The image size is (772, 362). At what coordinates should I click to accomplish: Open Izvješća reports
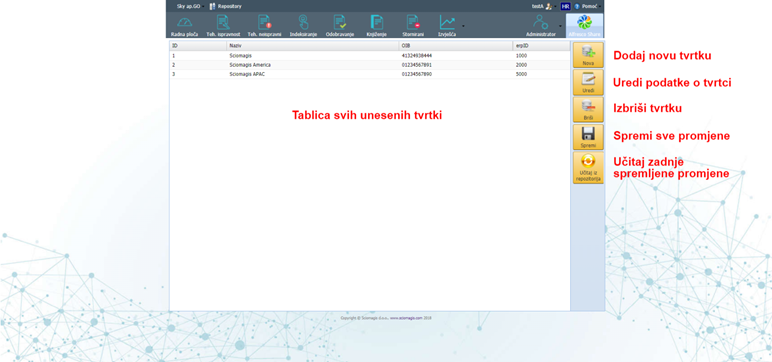pyautogui.click(x=447, y=26)
